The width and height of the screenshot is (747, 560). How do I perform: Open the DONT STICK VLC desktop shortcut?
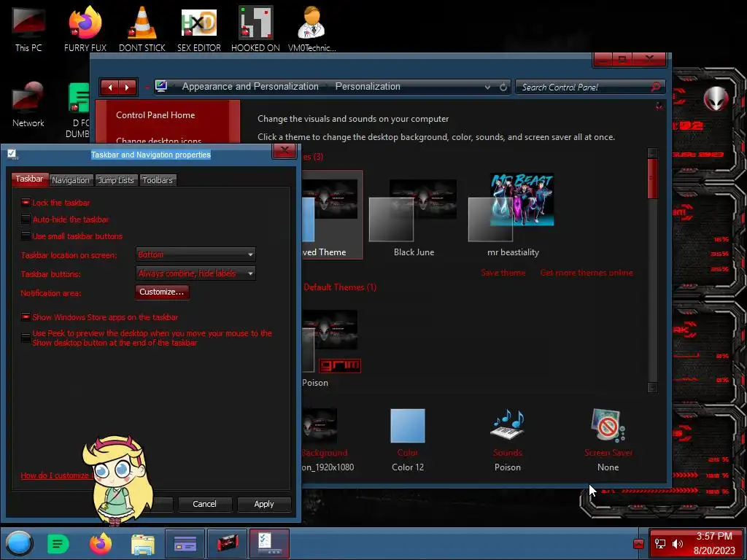pyautogui.click(x=142, y=28)
